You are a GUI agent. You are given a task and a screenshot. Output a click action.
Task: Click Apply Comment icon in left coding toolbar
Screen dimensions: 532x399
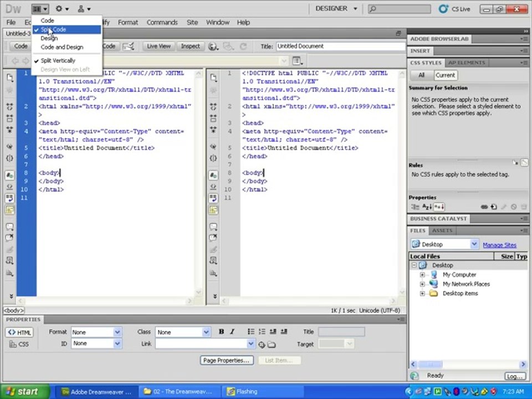[10, 226]
